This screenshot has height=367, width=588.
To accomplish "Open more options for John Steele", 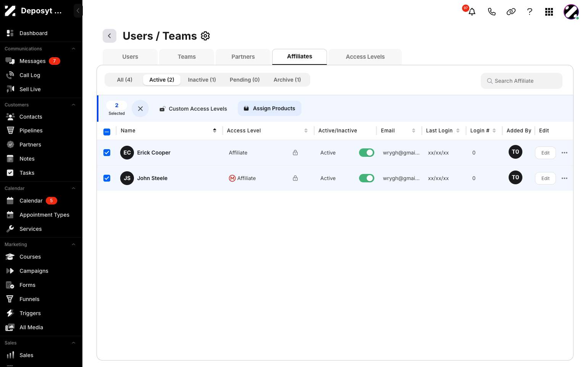I will tap(565, 178).
